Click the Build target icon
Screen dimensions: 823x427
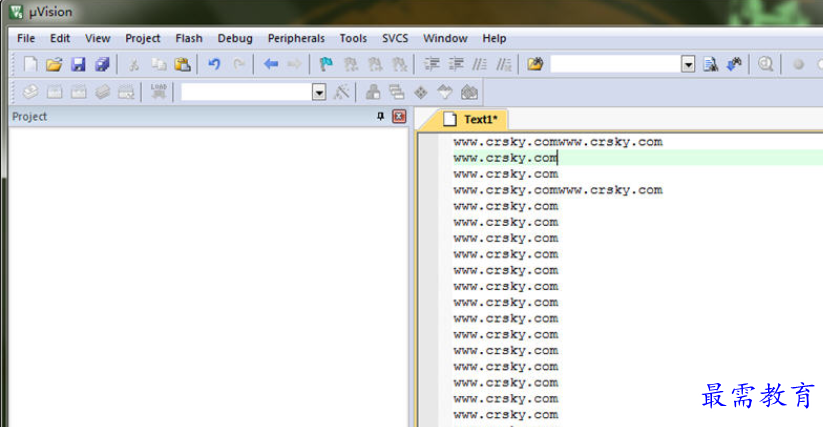[55, 92]
